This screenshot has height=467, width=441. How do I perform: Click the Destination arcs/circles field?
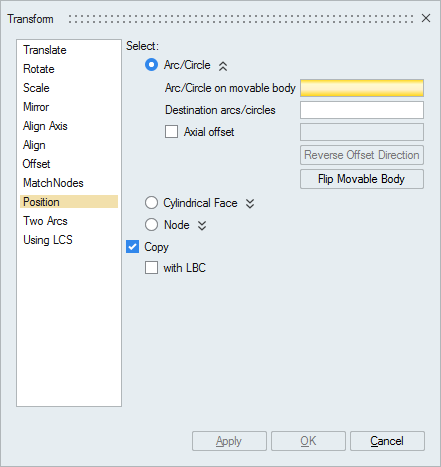(x=362, y=110)
